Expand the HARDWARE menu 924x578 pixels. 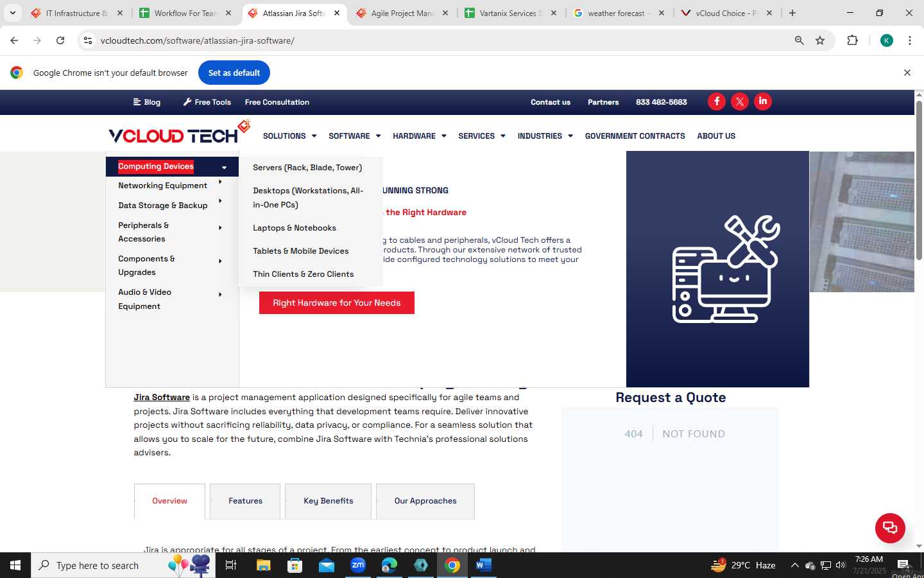[419, 136]
